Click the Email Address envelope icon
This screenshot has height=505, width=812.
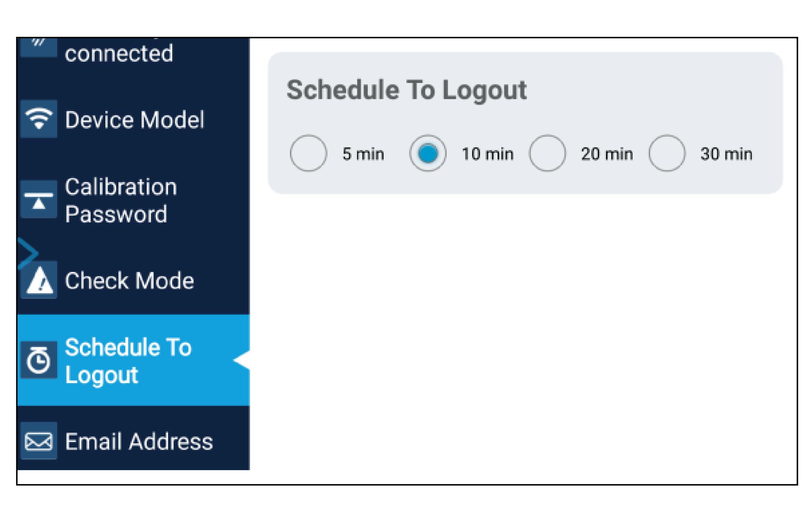[x=39, y=441]
